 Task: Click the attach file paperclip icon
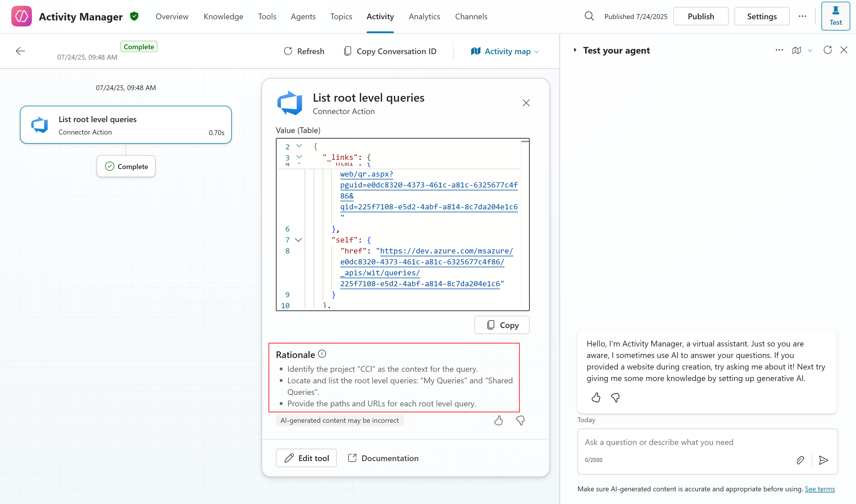click(800, 460)
